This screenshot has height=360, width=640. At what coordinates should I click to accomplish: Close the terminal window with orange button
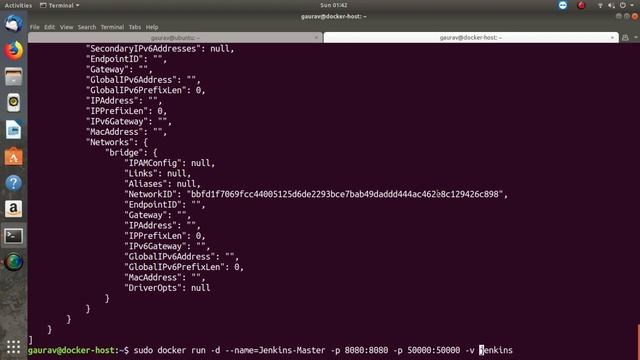(x=635, y=16)
